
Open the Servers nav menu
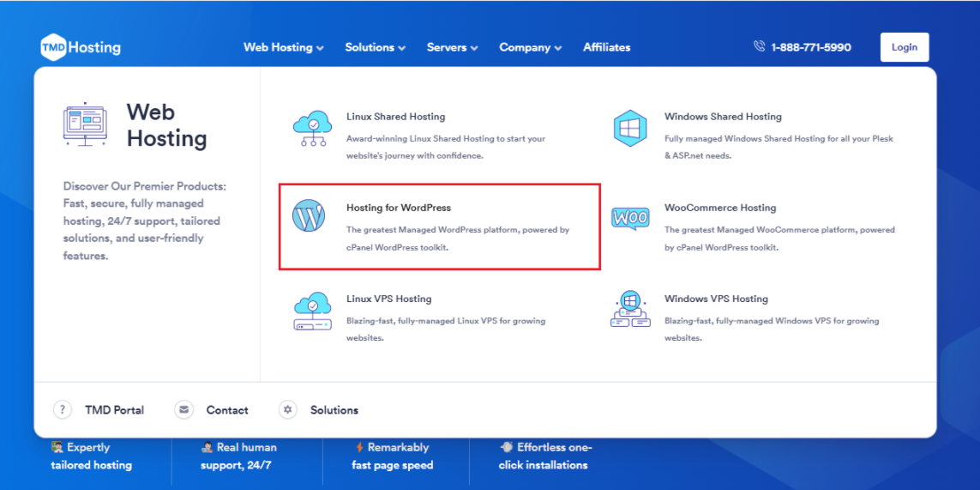point(453,47)
